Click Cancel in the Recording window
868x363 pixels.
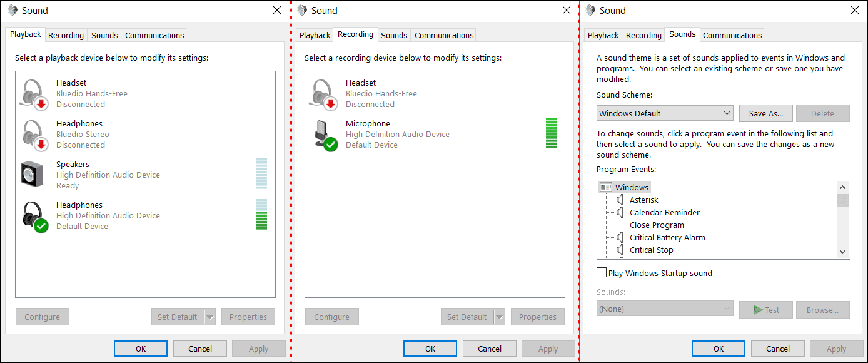point(490,349)
